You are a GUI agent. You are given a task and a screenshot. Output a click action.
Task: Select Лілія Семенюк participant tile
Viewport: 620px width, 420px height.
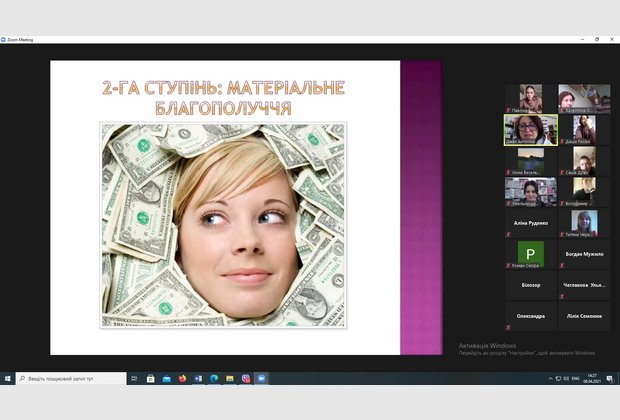click(x=584, y=316)
